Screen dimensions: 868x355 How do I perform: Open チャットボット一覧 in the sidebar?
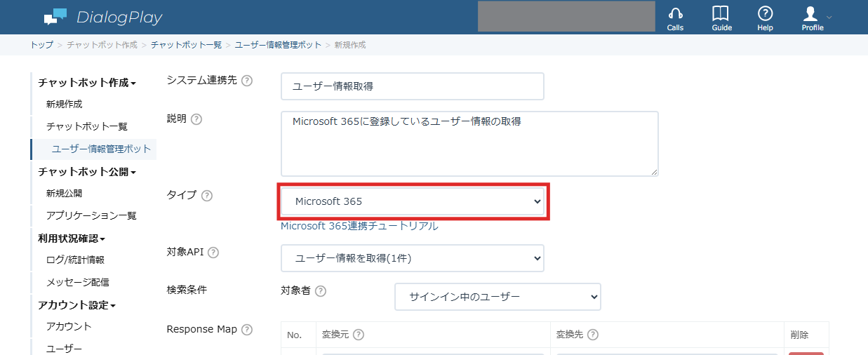[87, 127]
